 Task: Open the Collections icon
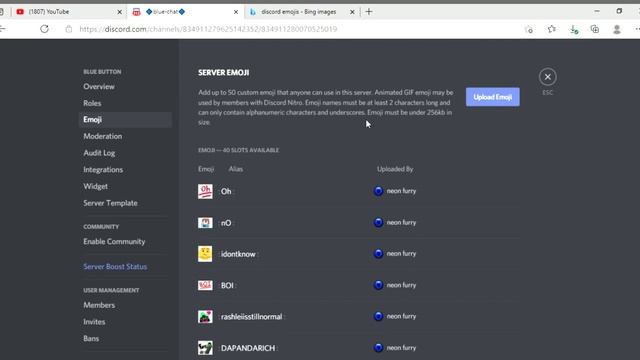pyautogui.click(x=595, y=29)
